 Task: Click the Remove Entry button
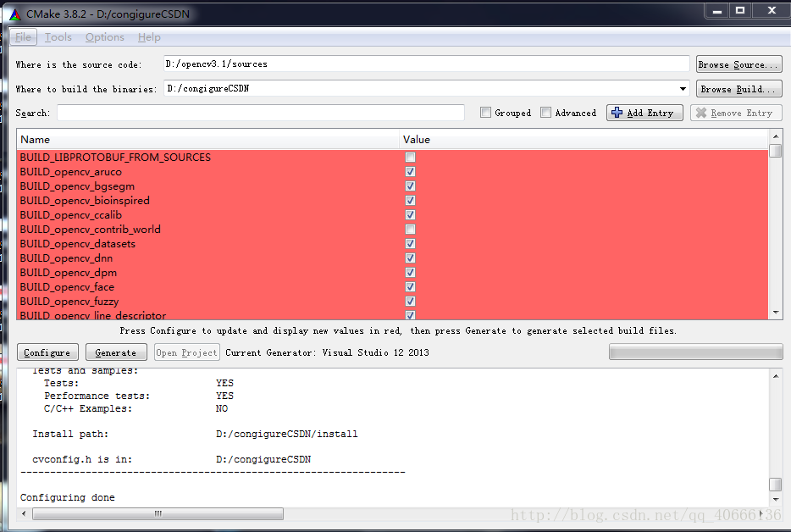click(x=735, y=113)
